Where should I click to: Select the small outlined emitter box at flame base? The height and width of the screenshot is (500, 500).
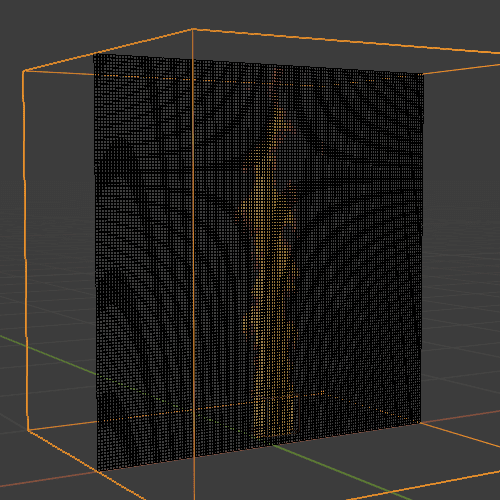coord(283,416)
